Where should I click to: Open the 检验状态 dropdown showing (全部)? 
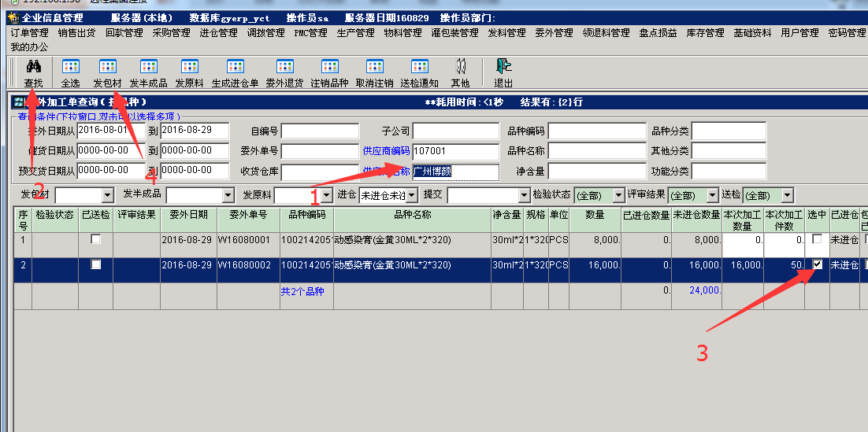618,195
